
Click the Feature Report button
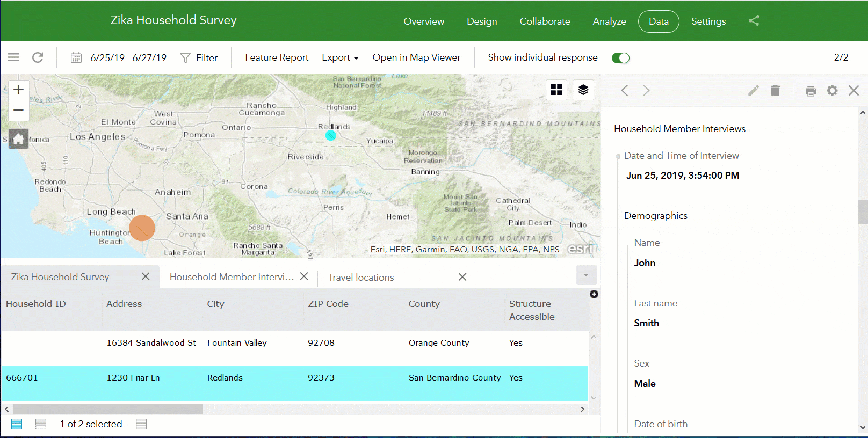pyautogui.click(x=277, y=57)
